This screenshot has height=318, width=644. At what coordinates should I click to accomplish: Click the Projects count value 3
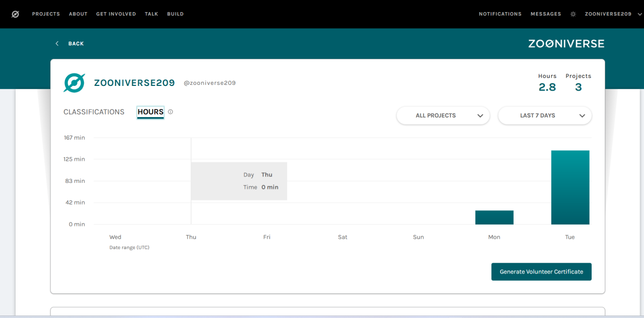point(579,87)
